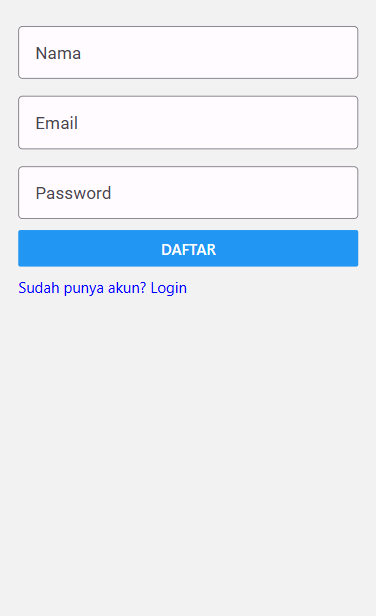Submit the registration form with DAFTAR
Screen dimensions: 376x616
[188, 248]
